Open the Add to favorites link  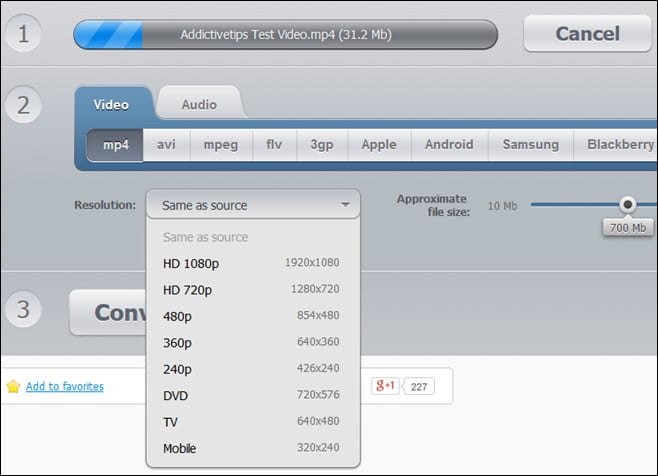(64, 387)
